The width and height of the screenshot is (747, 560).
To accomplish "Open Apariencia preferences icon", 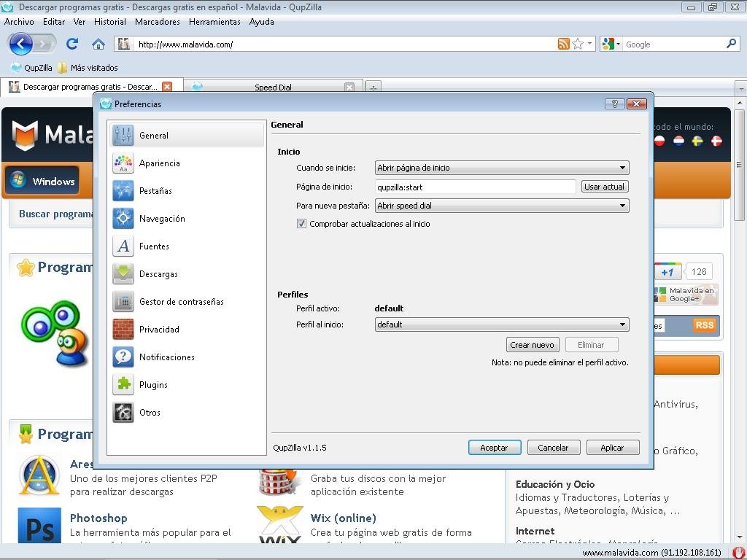I will pyautogui.click(x=123, y=163).
